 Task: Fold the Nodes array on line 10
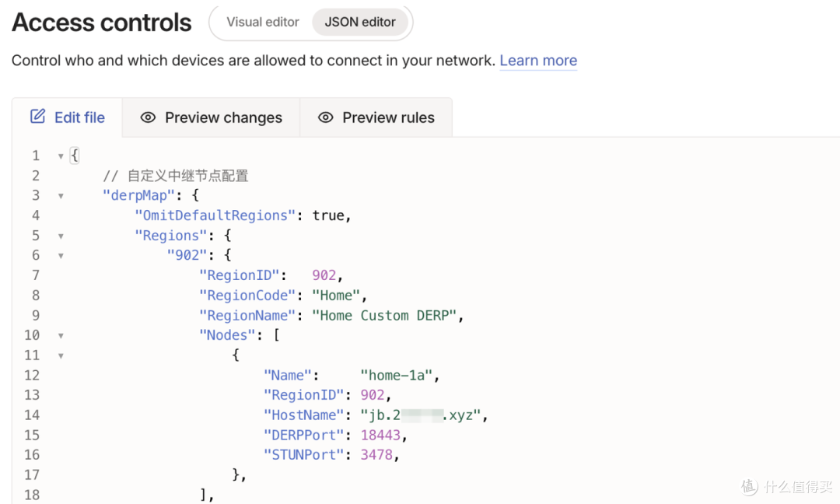pyautogui.click(x=61, y=336)
